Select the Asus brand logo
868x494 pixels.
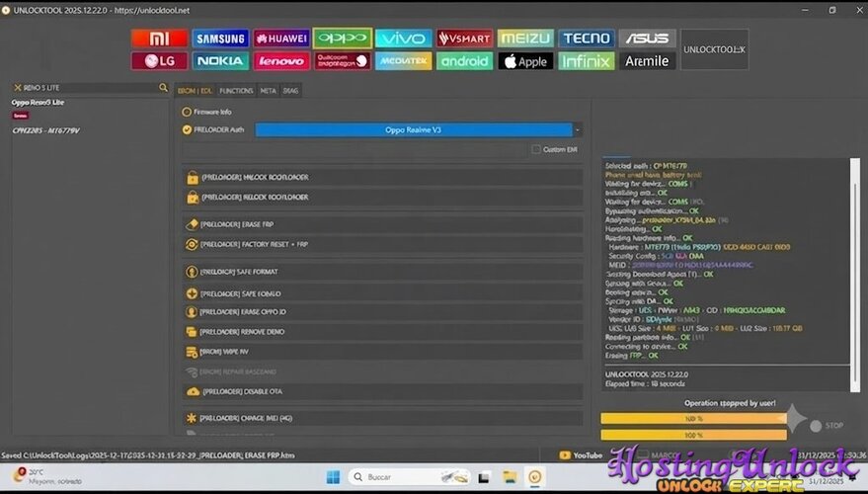coord(647,39)
